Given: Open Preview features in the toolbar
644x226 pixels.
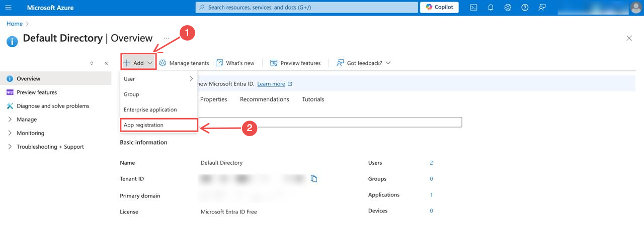Looking at the screenshot, I should (x=295, y=63).
